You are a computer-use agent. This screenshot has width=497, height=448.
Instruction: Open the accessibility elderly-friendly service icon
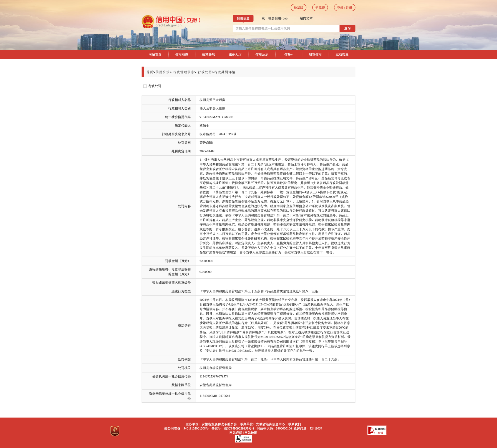click(243, 439)
